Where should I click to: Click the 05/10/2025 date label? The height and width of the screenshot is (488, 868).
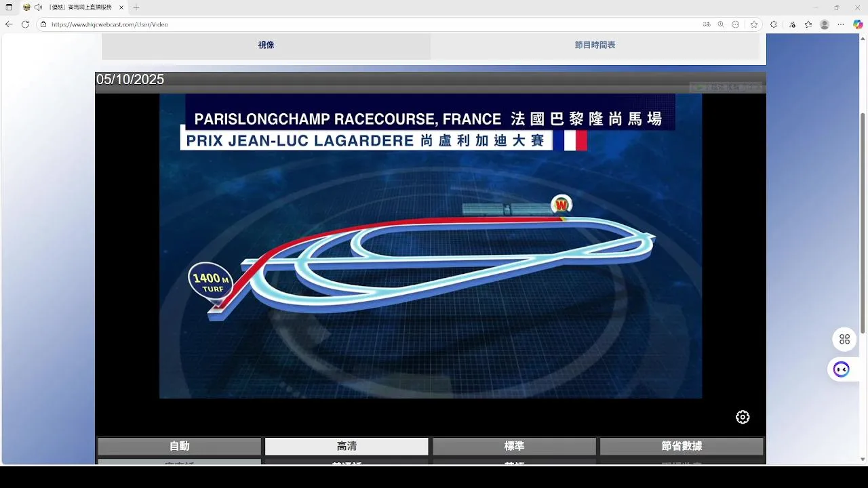click(130, 79)
